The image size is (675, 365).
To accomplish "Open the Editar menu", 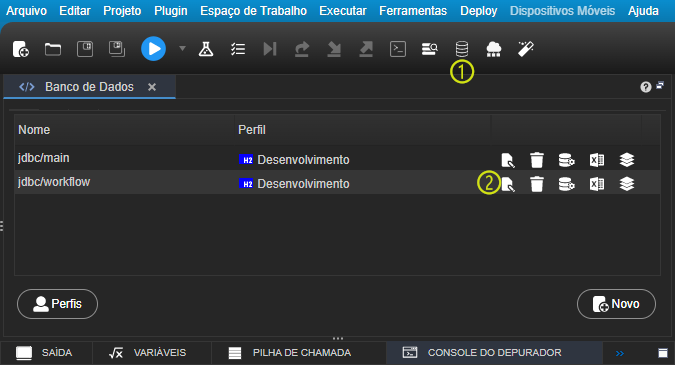I will [x=75, y=11].
